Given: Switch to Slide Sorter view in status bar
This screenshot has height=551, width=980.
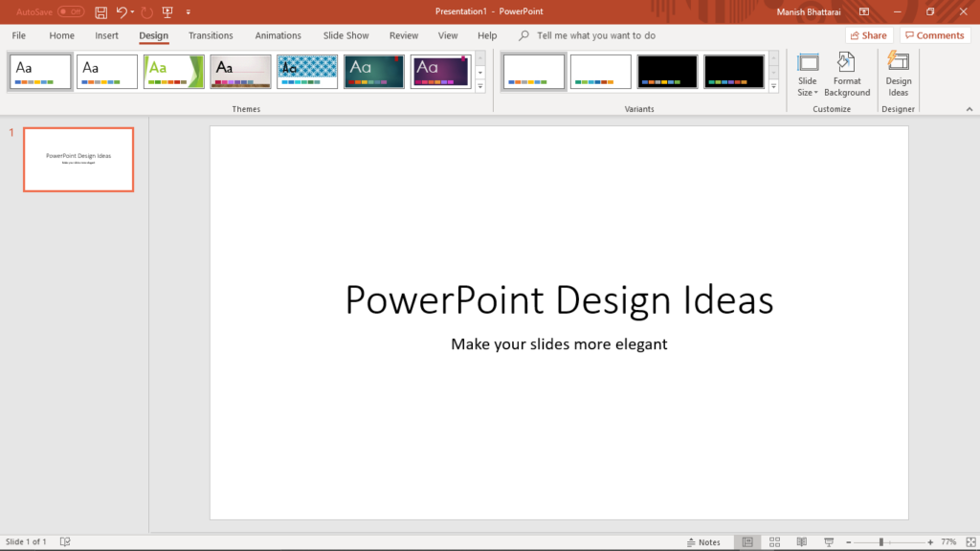Looking at the screenshot, I should click(x=775, y=541).
